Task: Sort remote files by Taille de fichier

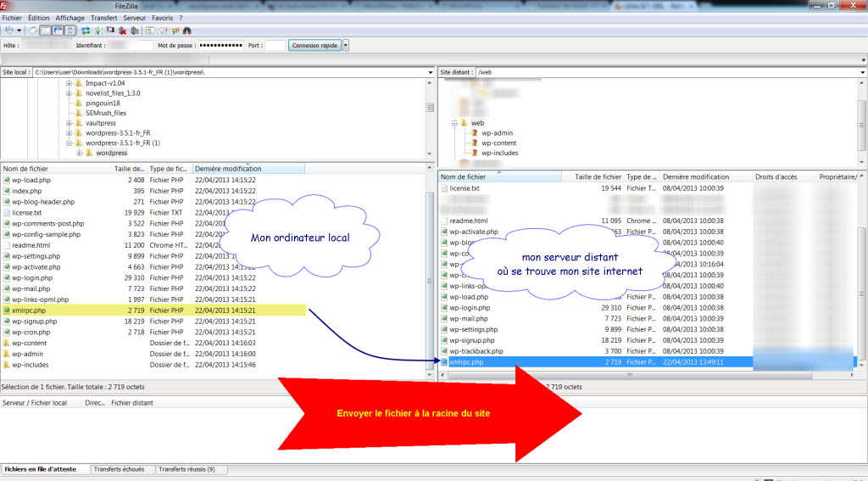Action: [598, 176]
